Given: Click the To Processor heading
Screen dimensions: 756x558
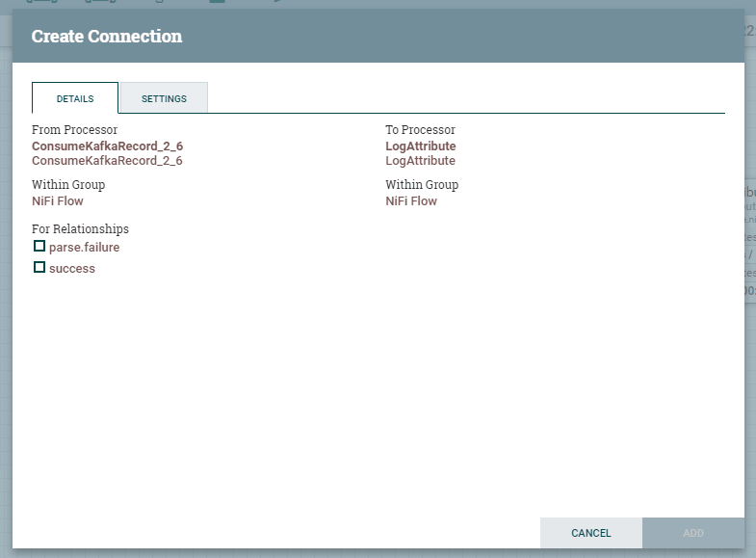Looking at the screenshot, I should point(421,130).
